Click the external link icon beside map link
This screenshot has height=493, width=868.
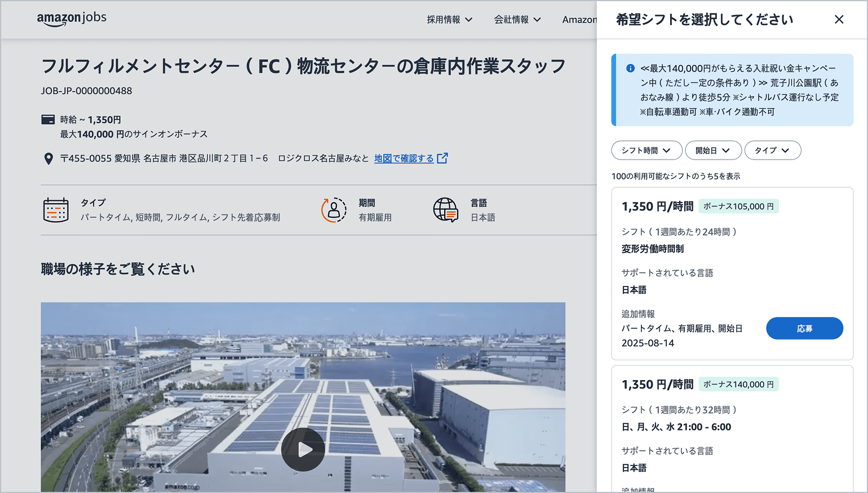pyautogui.click(x=442, y=159)
